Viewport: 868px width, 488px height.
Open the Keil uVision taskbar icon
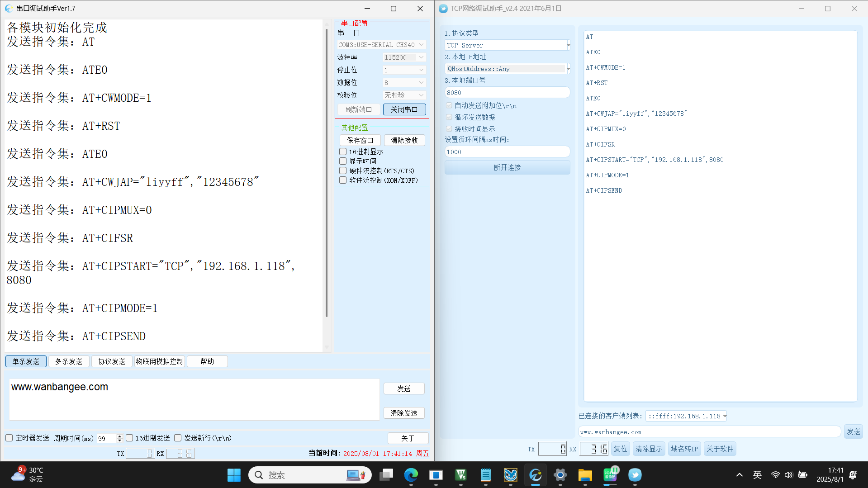461,475
